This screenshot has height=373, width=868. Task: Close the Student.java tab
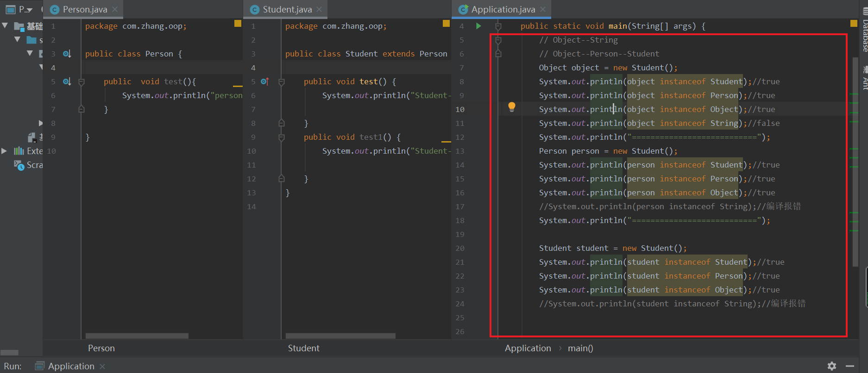click(x=319, y=9)
